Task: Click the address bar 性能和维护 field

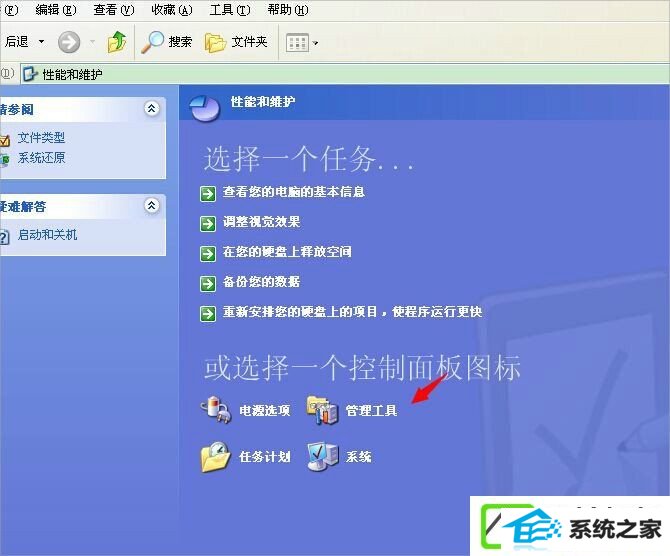Action: click(345, 74)
